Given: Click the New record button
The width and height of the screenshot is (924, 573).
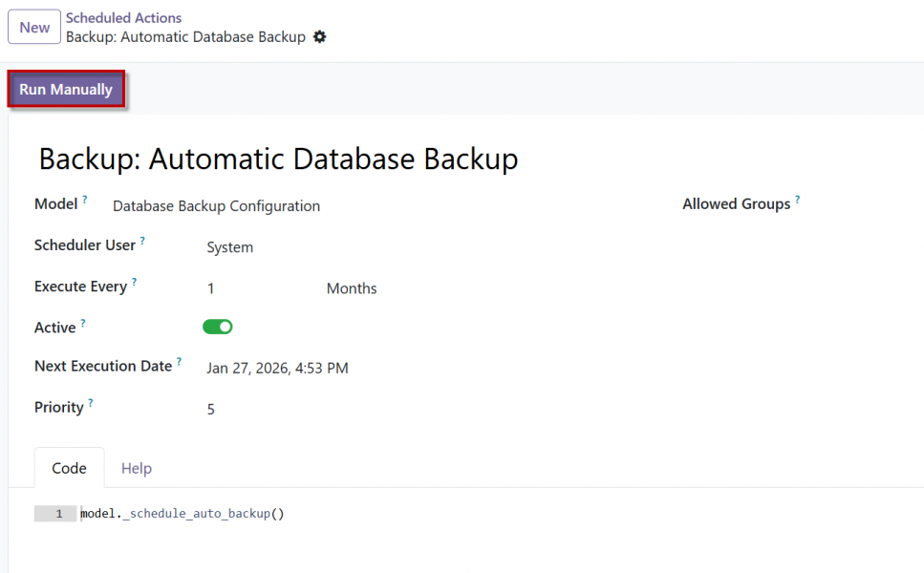Looking at the screenshot, I should tap(34, 27).
